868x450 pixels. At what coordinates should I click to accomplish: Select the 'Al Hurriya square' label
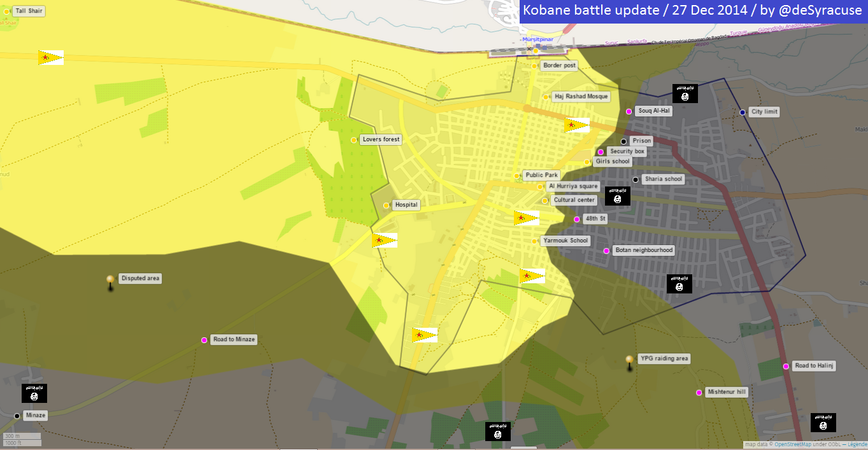573,186
